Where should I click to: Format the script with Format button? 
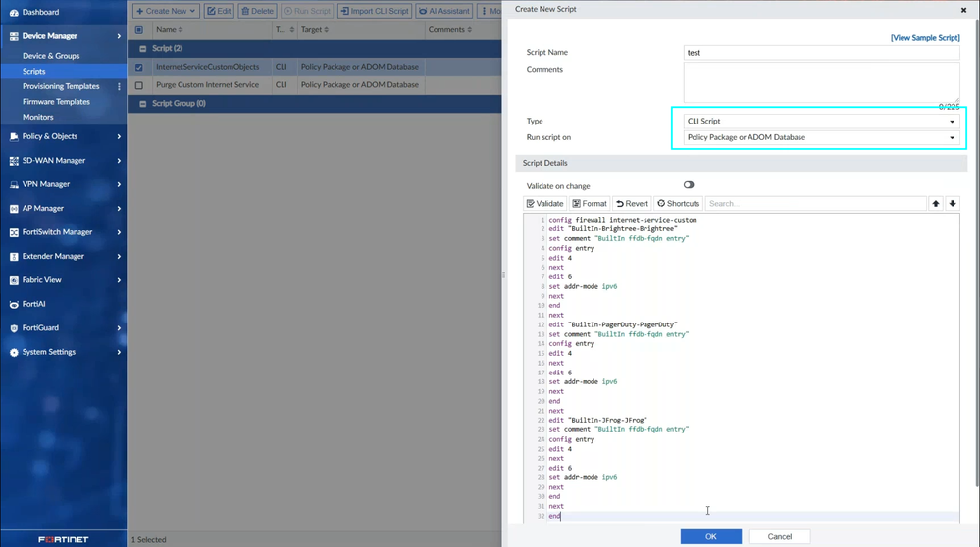click(590, 204)
